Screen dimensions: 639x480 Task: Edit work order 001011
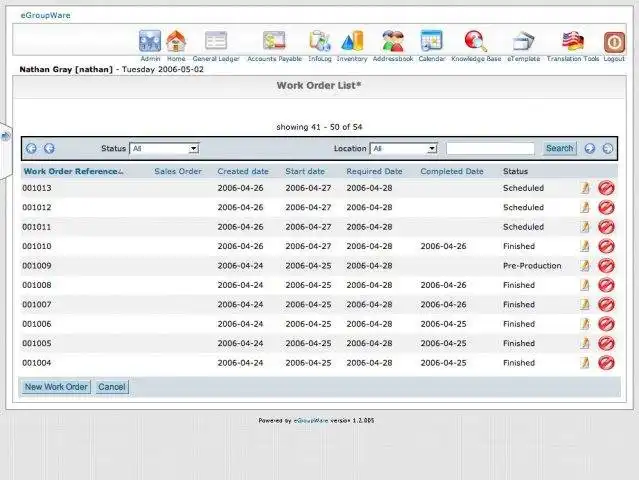pyautogui.click(x=585, y=227)
